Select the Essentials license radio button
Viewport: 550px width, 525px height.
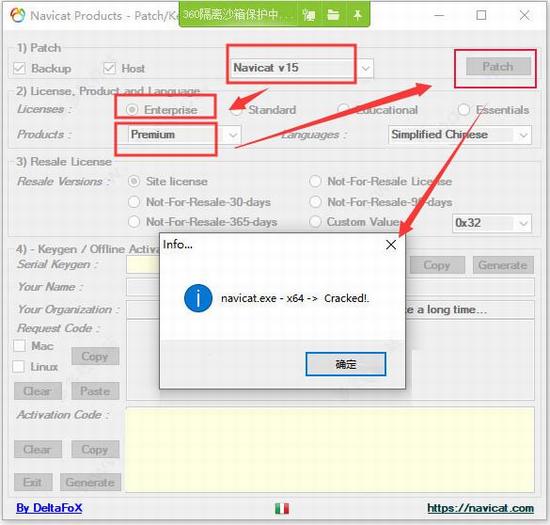(x=463, y=110)
